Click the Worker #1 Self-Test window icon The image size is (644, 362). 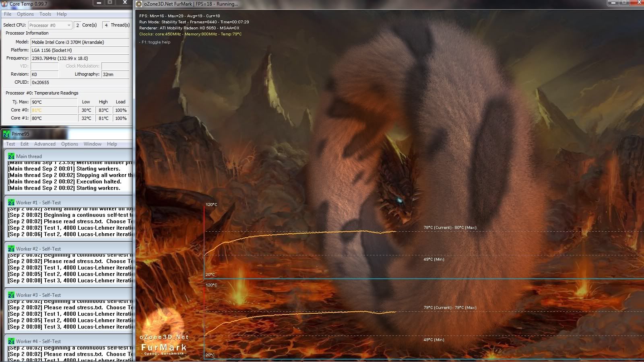pyautogui.click(x=11, y=202)
